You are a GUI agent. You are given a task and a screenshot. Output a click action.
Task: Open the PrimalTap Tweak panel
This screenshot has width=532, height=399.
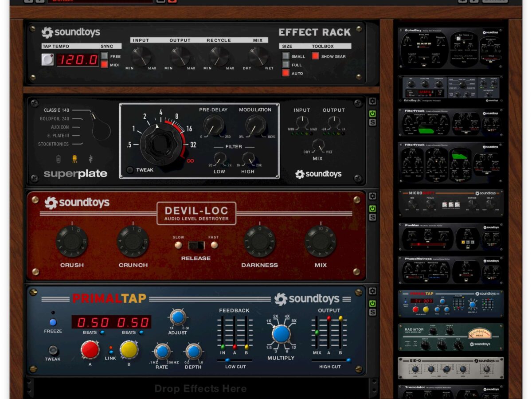(x=53, y=350)
